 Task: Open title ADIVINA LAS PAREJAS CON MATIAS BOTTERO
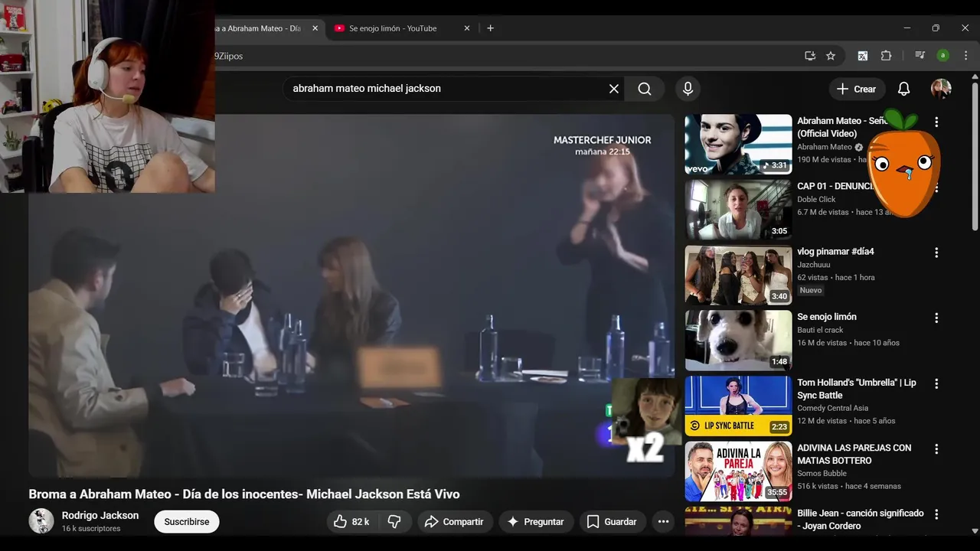pyautogui.click(x=854, y=454)
